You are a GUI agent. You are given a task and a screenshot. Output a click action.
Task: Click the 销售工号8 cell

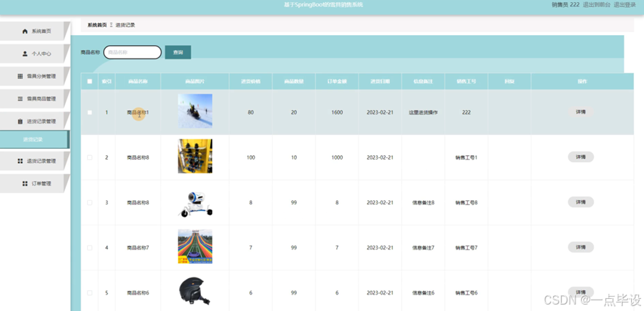tap(466, 202)
